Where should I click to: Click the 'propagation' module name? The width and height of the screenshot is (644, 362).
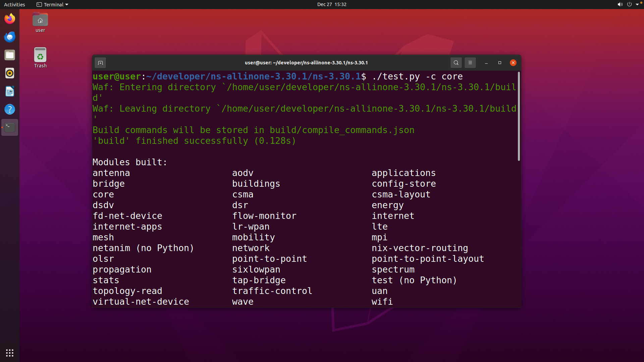tap(122, 269)
